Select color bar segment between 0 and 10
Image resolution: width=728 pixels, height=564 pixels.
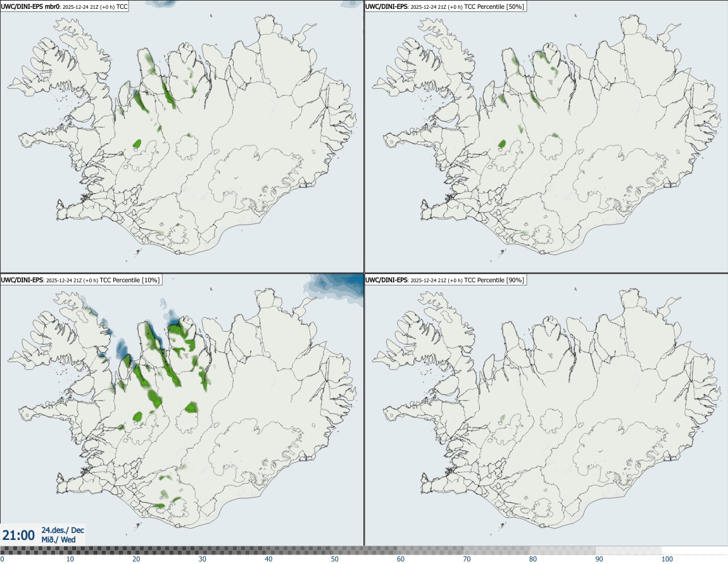coord(34,551)
